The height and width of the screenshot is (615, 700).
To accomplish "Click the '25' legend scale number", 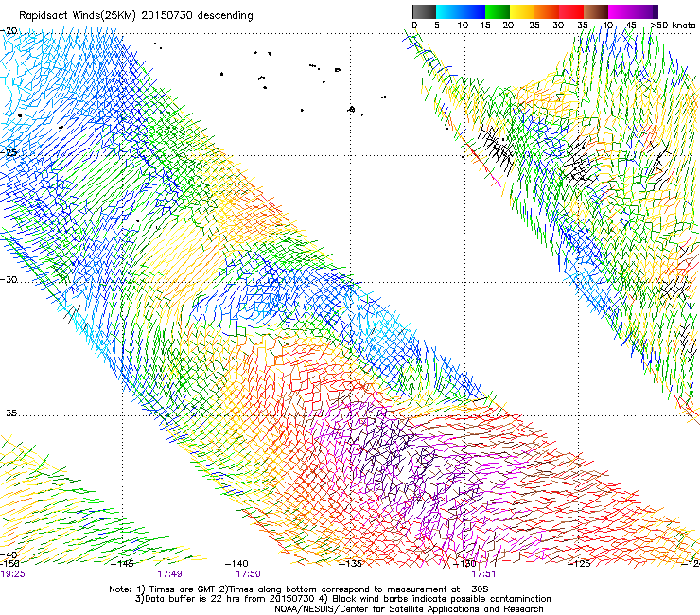I will [x=534, y=26].
